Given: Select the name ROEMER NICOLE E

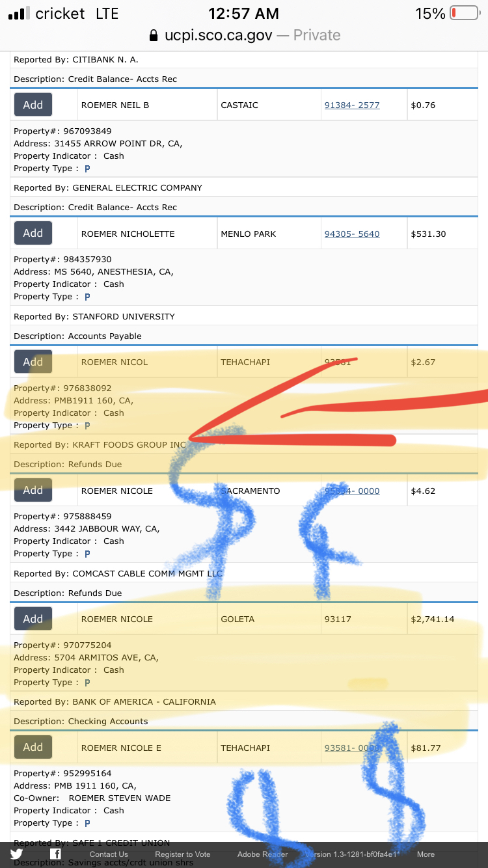Looking at the screenshot, I should (121, 748).
